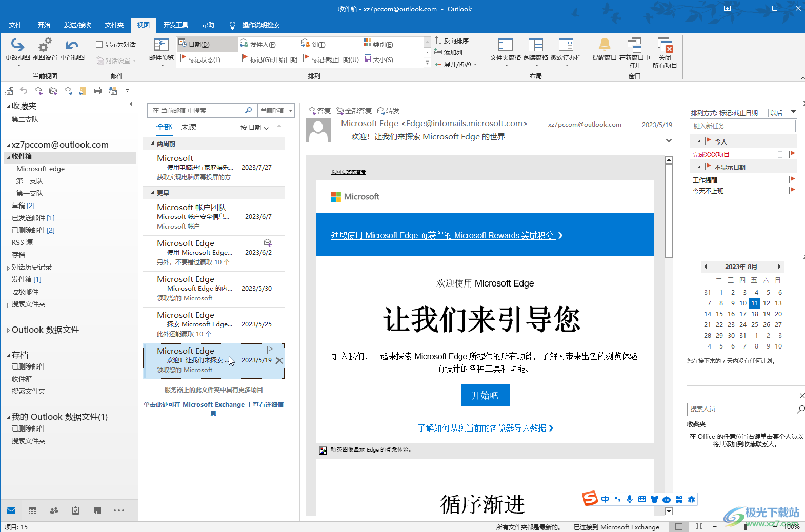Image resolution: width=805 pixels, height=532 pixels.
Task: Click the search magnifier in mailbox search box
Action: tap(248, 110)
